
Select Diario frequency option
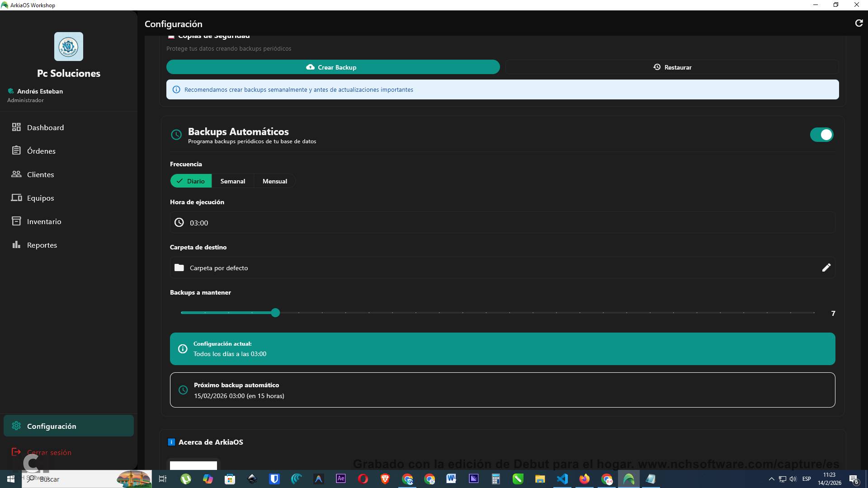pyautogui.click(x=191, y=181)
